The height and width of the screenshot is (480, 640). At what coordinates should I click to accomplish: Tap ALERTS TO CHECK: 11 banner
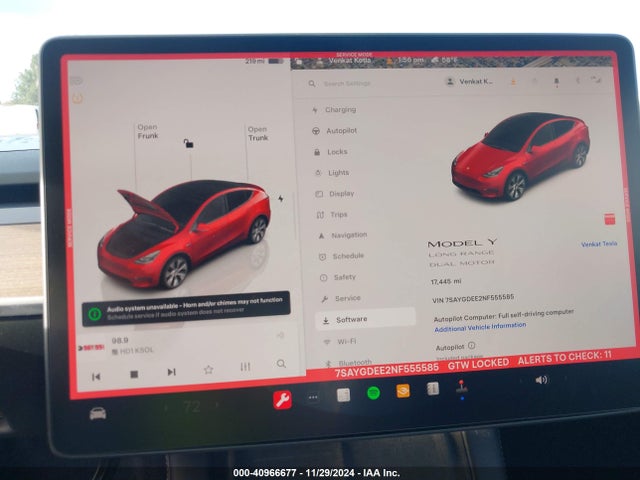point(565,359)
